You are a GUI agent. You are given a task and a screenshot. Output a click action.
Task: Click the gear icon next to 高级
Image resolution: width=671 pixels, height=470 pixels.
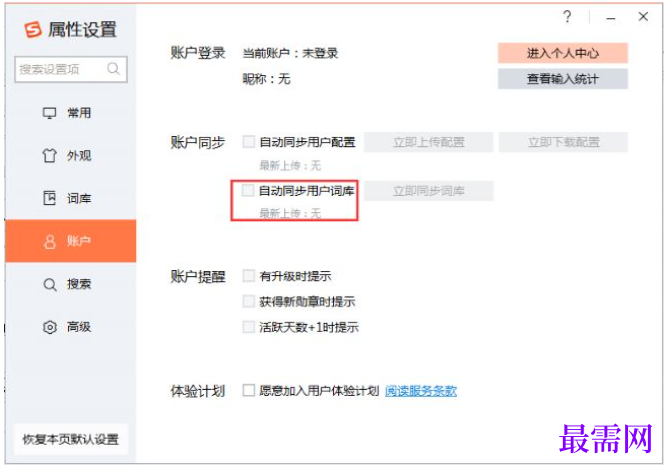50,327
